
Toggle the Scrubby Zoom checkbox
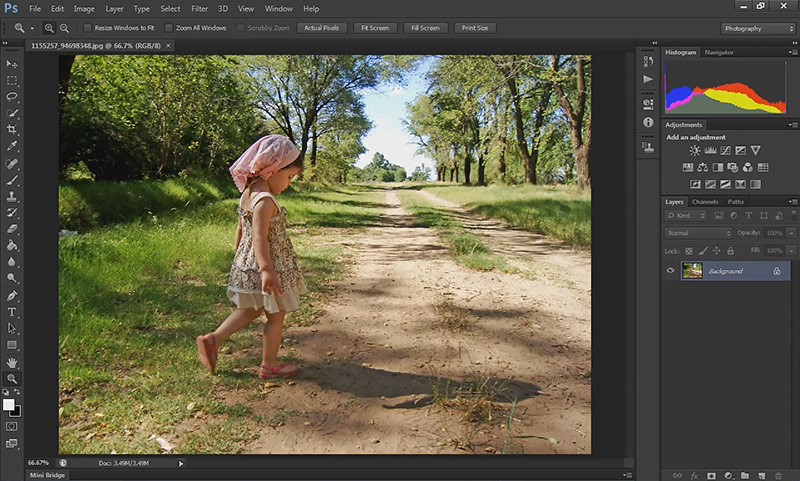click(241, 28)
